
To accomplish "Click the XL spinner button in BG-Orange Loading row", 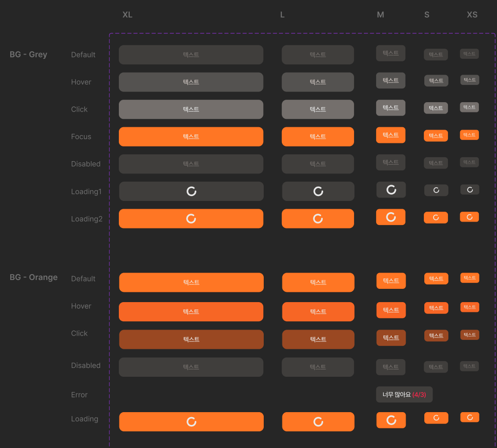I will 191,421.
